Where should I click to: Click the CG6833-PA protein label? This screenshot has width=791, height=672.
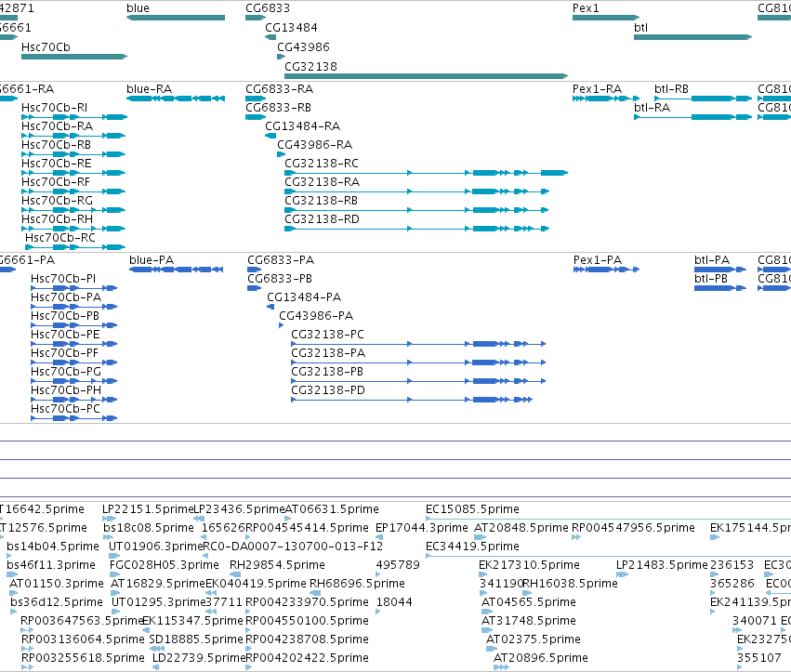[281, 260]
